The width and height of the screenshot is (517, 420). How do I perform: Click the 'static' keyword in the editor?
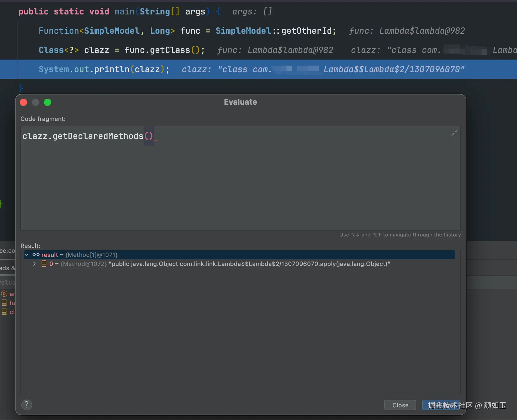coord(69,11)
